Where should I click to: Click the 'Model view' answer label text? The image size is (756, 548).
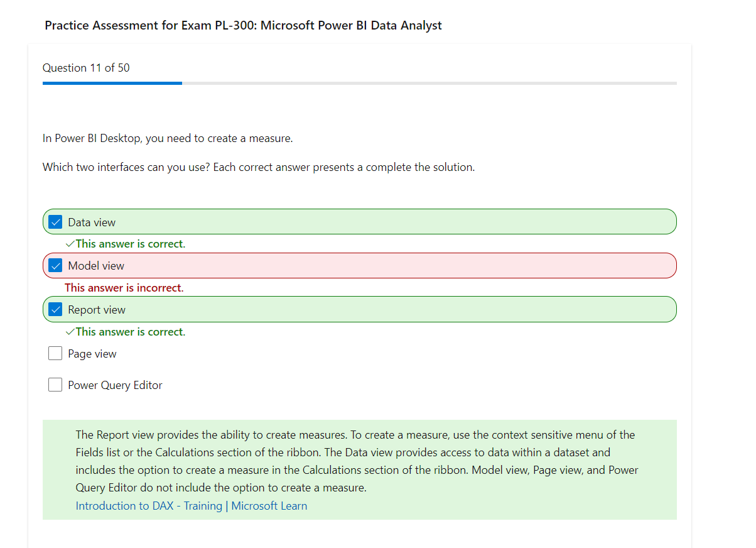tap(96, 266)
